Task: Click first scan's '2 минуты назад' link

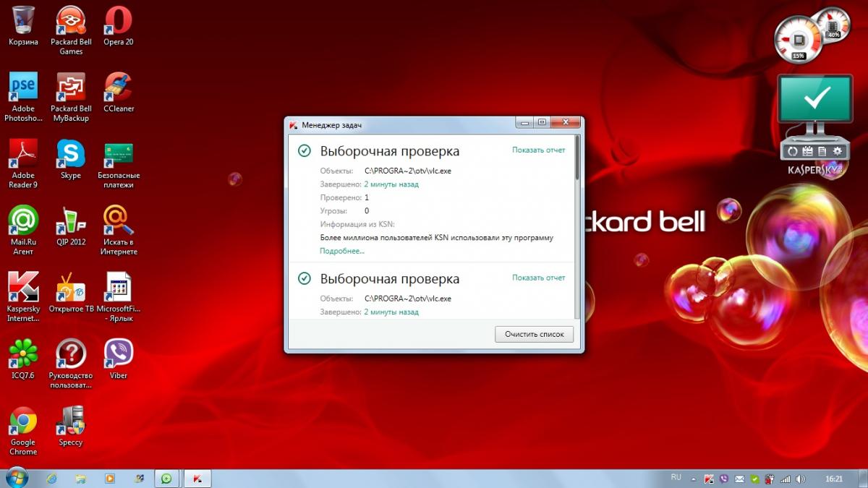Action: 391,184
